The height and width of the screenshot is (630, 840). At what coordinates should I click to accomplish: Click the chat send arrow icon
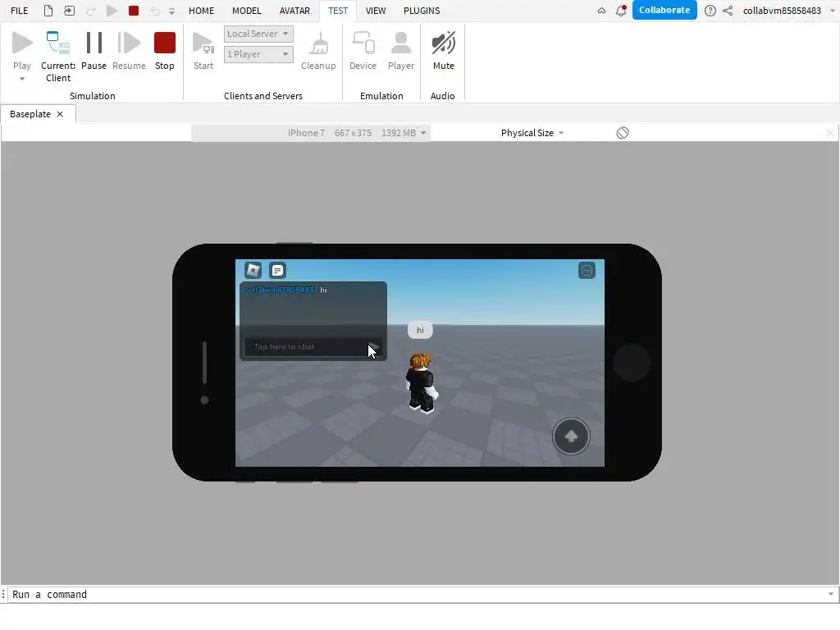coord(374,347)
